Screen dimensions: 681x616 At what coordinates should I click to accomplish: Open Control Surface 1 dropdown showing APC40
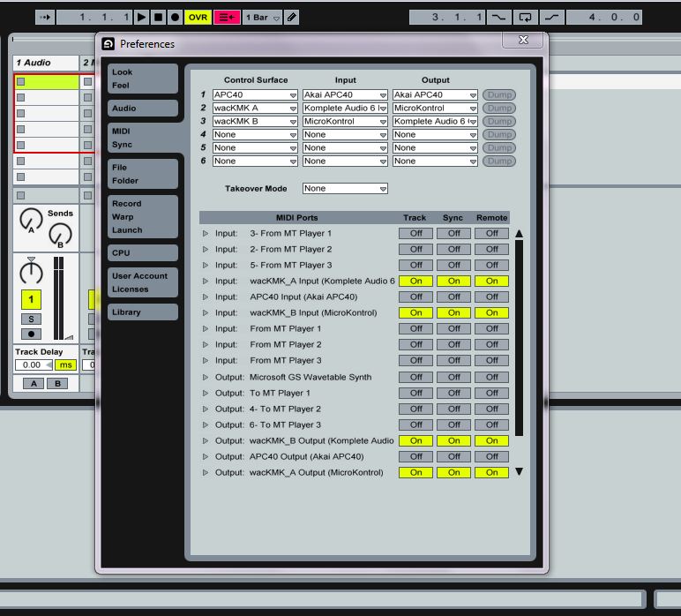255,94
